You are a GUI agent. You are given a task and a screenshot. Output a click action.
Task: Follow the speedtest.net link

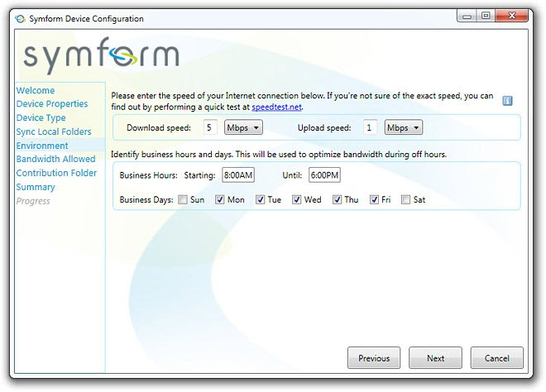[276, 108]
